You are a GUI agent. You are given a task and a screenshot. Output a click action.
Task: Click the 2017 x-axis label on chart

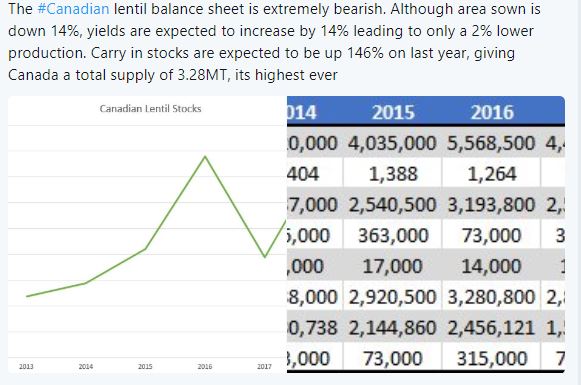tap(264, 366)
